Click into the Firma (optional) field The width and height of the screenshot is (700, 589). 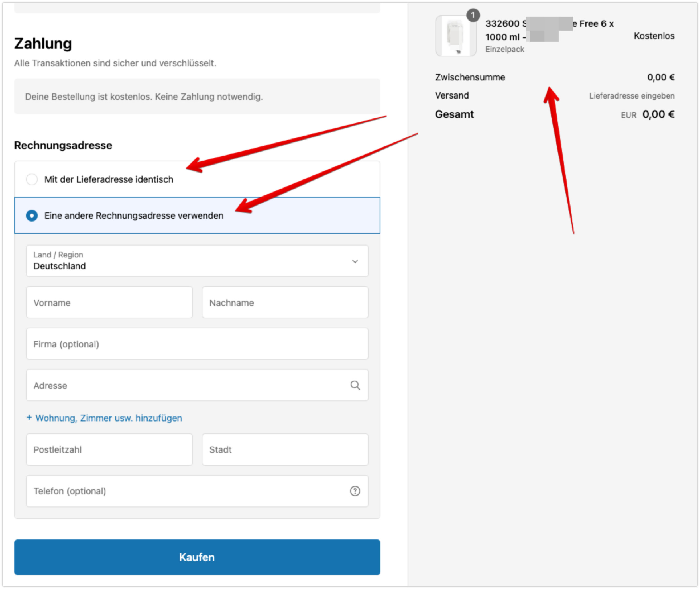[197, 344]
